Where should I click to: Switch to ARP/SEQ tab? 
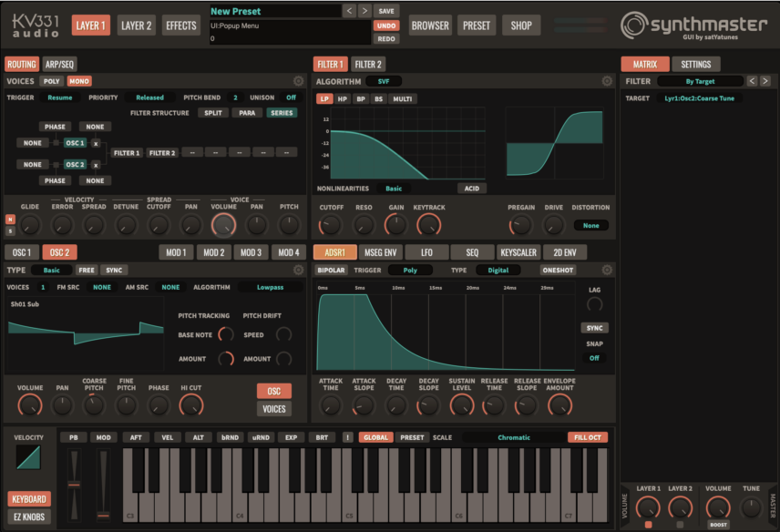[x=59, y=64]
